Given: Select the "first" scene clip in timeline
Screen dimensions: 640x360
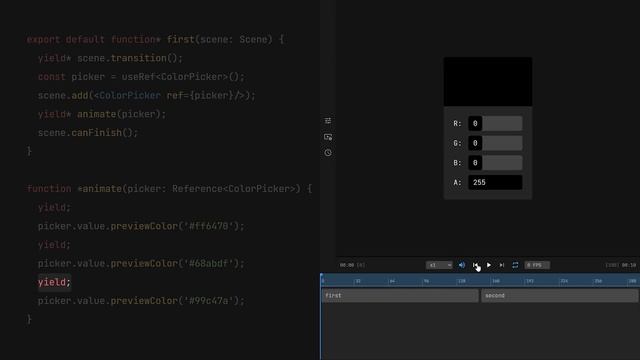Looking at the screenshot, I should click(x=400, y=296).
